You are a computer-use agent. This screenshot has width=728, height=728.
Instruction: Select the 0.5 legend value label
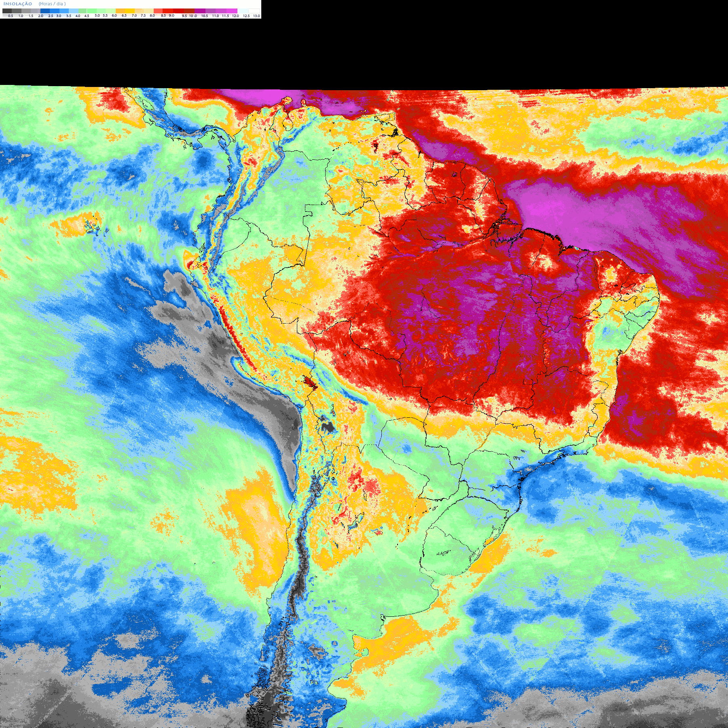point(11,16)
